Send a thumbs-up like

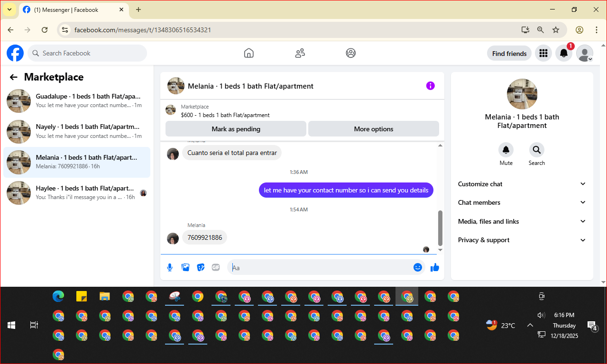click(x=435, y=267)
